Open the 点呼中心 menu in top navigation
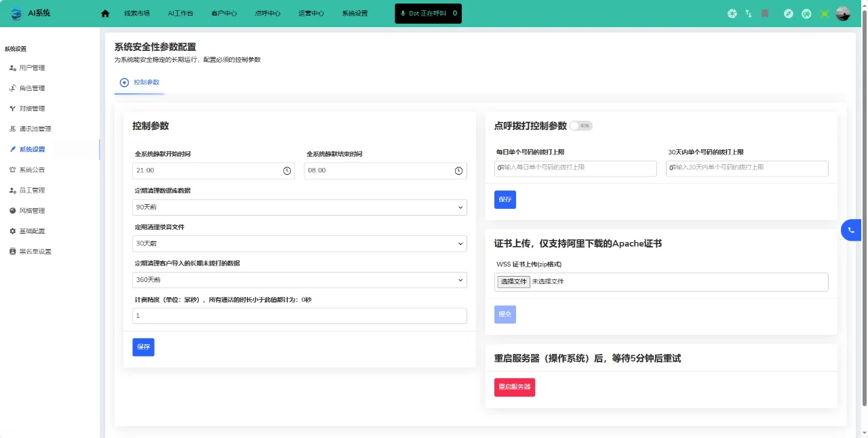Image resolution: width=868 pixels, height=438 pixels. click(x=267, y=14)
